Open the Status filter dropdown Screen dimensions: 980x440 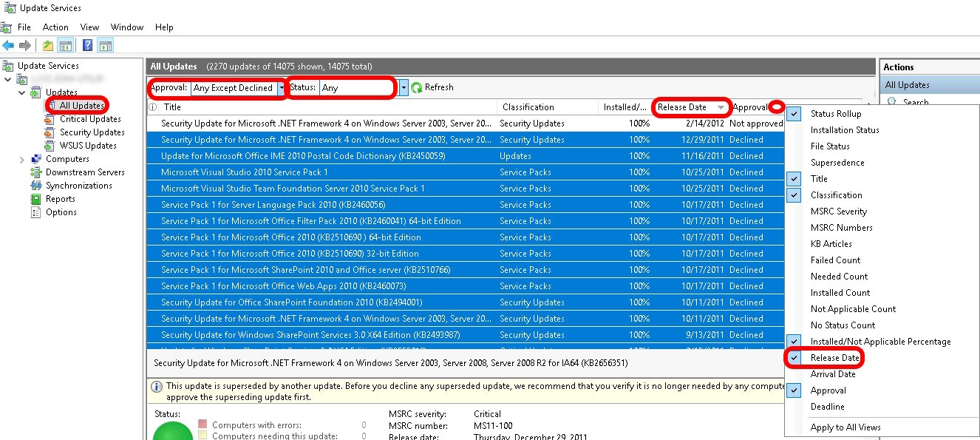coord(404,88)
